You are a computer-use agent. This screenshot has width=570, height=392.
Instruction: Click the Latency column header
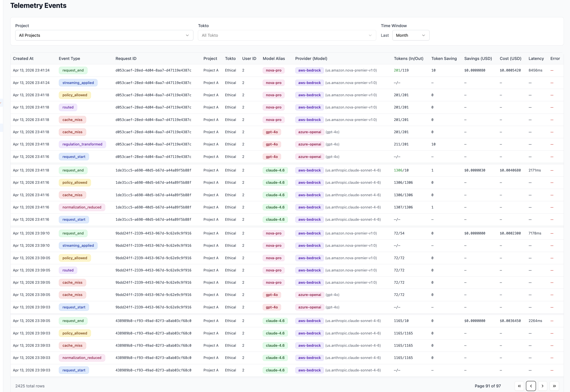(x=536, y=58)
